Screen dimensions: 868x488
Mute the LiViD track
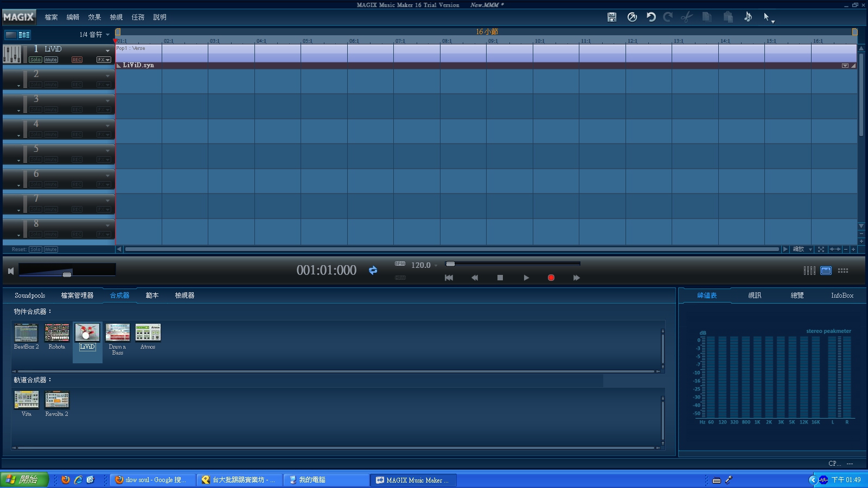click(51, 60)
